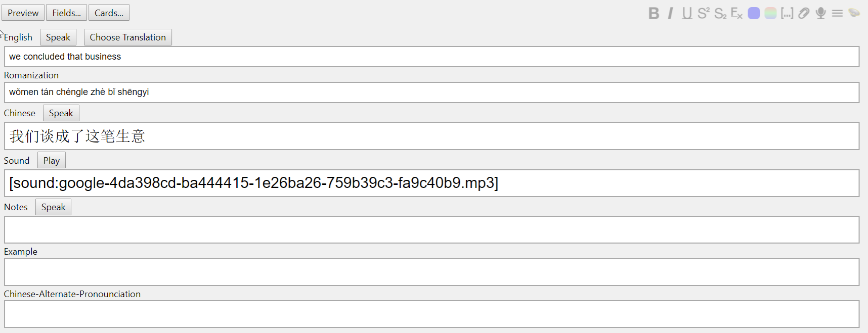Apply superscript formatting
Screen dimensions: 868x333
[703, 13]
